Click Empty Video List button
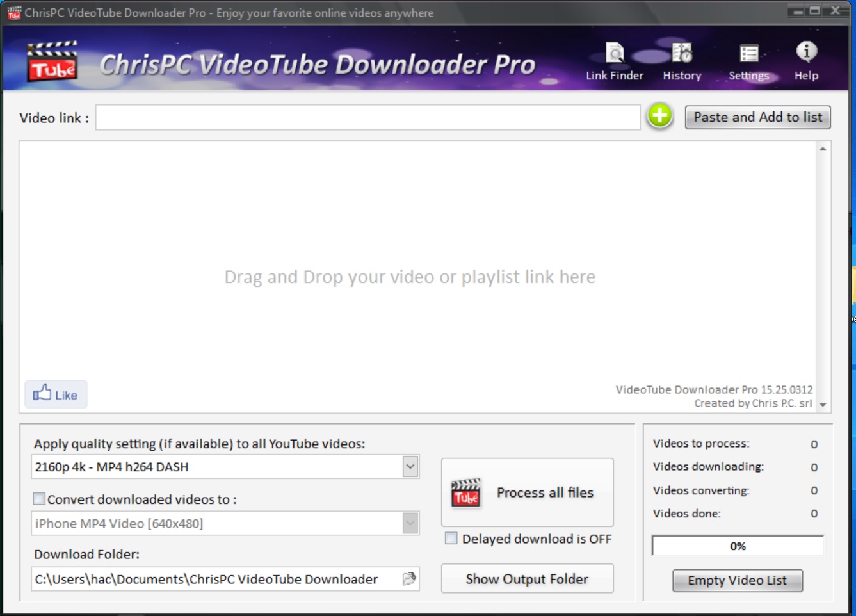The image size is (856, 616). click(x=737, y=580)
